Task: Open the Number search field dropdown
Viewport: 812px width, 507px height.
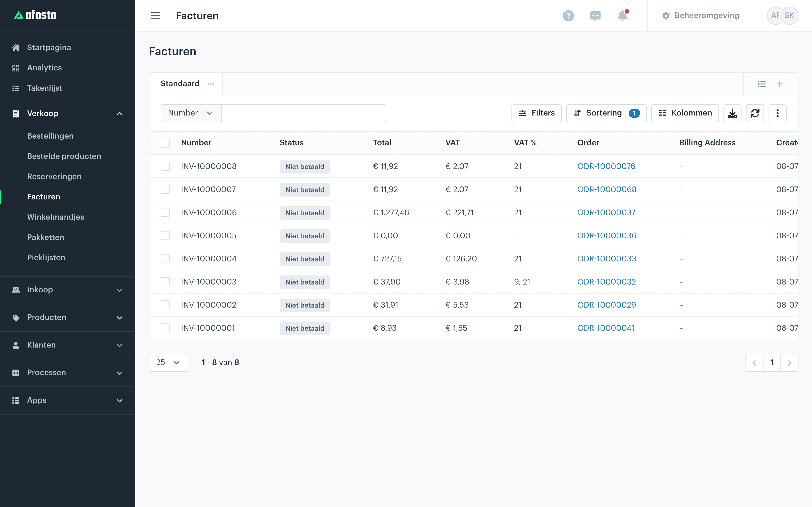Action: [191, 113]
